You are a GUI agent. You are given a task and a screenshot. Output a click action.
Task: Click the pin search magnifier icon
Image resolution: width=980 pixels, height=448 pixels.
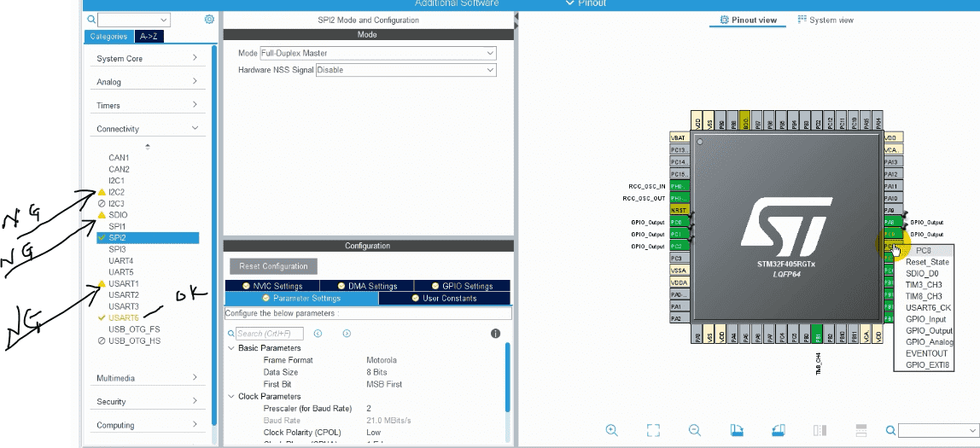(x=891, y=430)
